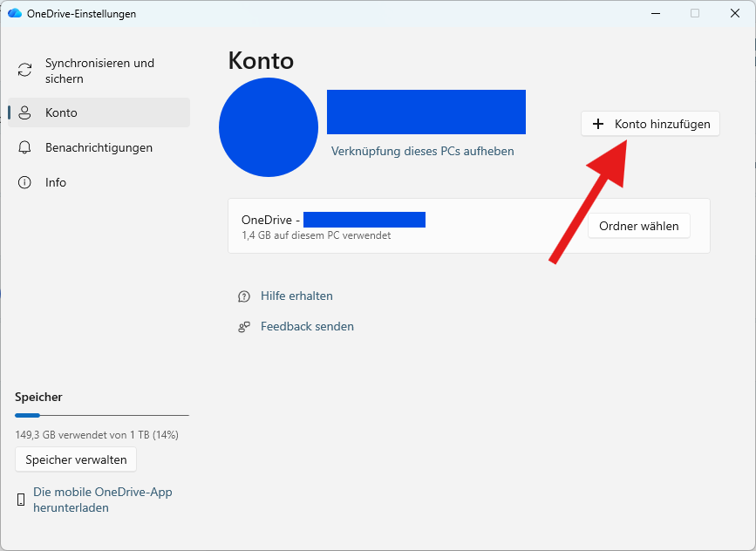Click Verknüpfung dieses PCs aufheben link
The width and height of the screenshot is (756, 551).
click(422, 151)
